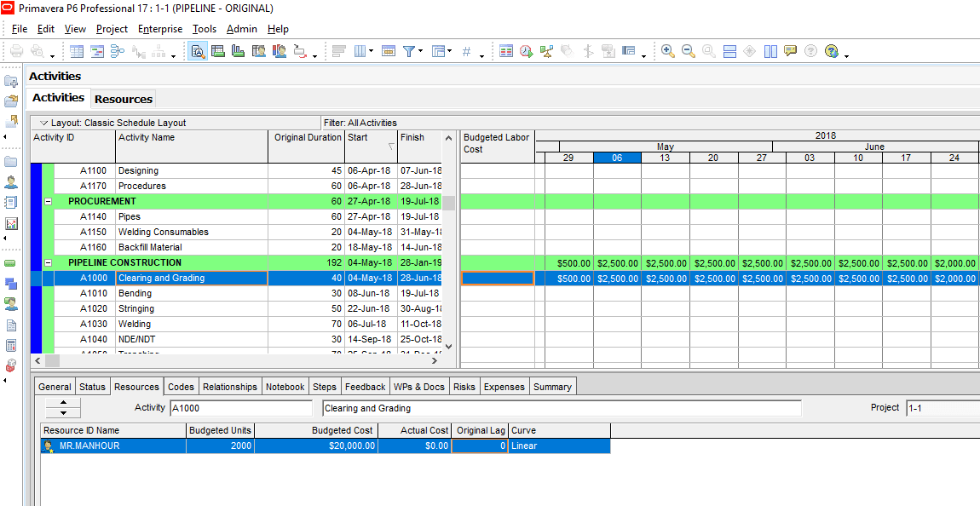Zoom out on the timescale
The width and height of the screenshot is (980, 506).
(688, 51)
